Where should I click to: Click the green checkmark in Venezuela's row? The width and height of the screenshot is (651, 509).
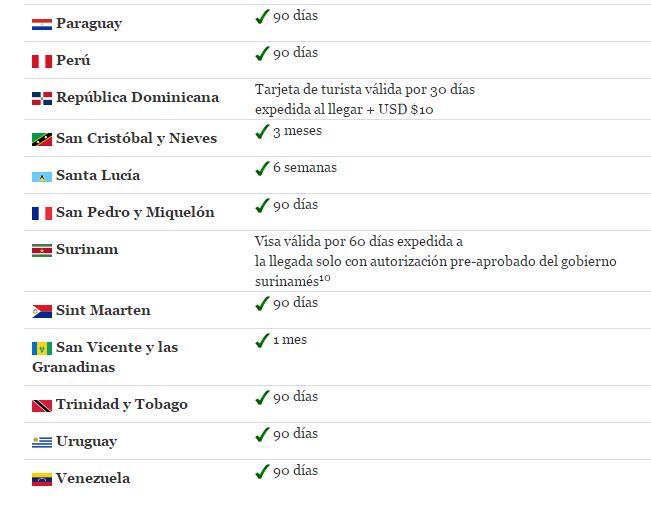click(x=262, y=471)
